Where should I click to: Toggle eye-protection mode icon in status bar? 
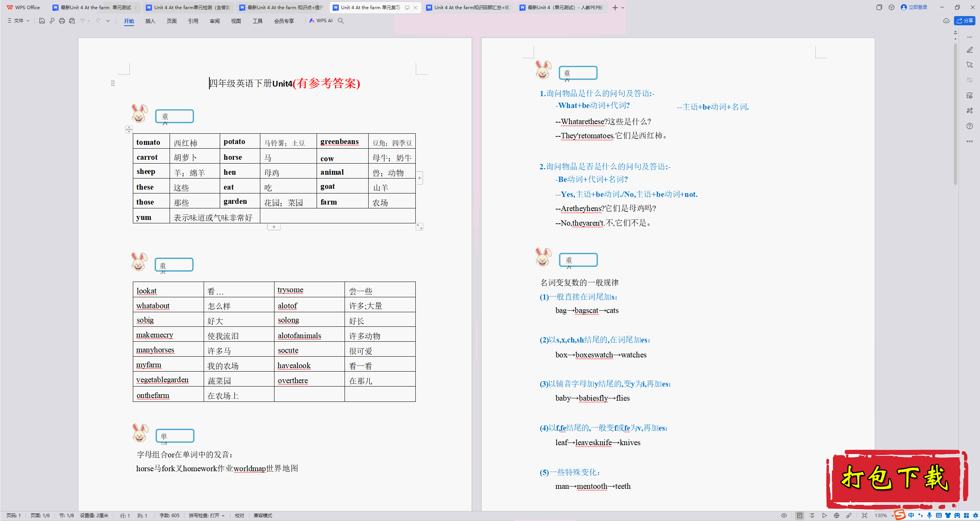[784, 516]
